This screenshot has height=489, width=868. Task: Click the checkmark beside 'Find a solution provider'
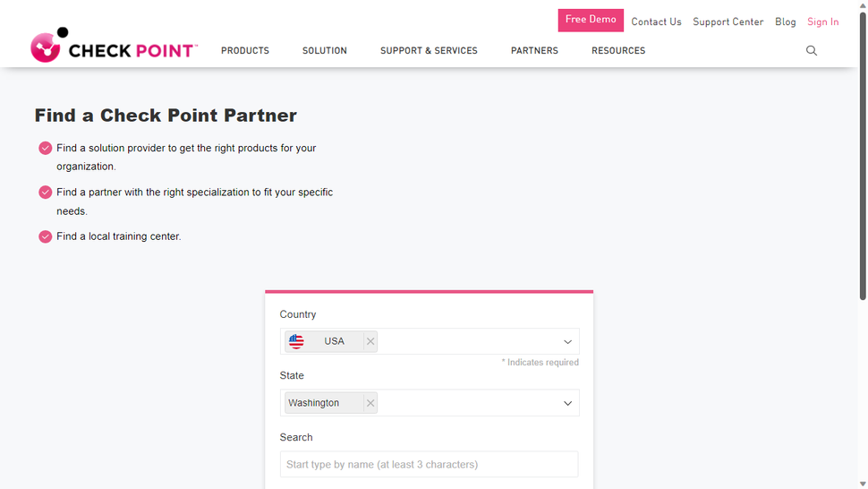[46, 148]
